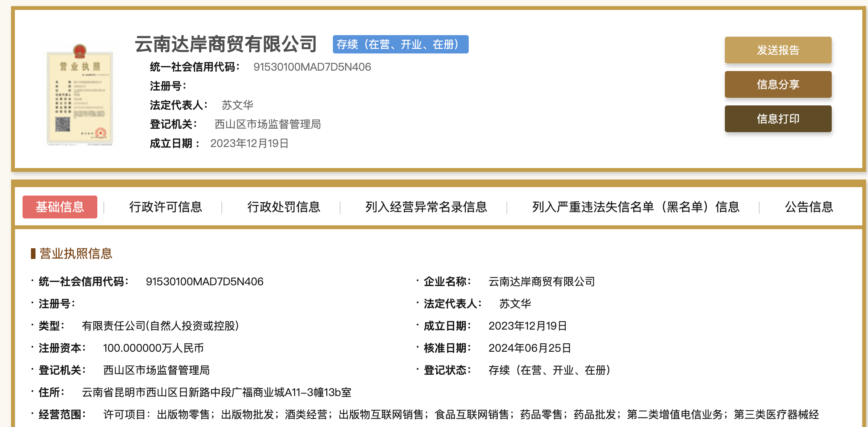Screen dimensions: 868x427
Task: Click the 住所 address text
Action: coord(216,392)
